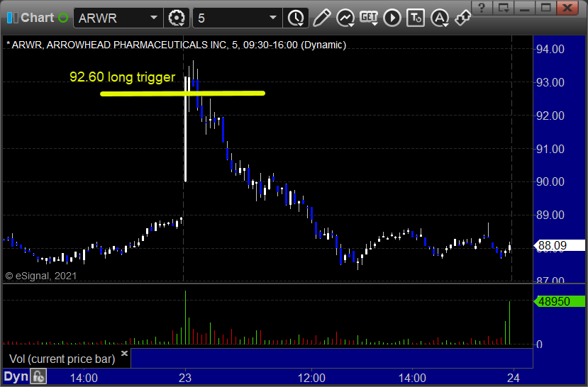Click the Chart window bars icon
The height and width of the screenshot is (387, 588).
tap(12, 18)
